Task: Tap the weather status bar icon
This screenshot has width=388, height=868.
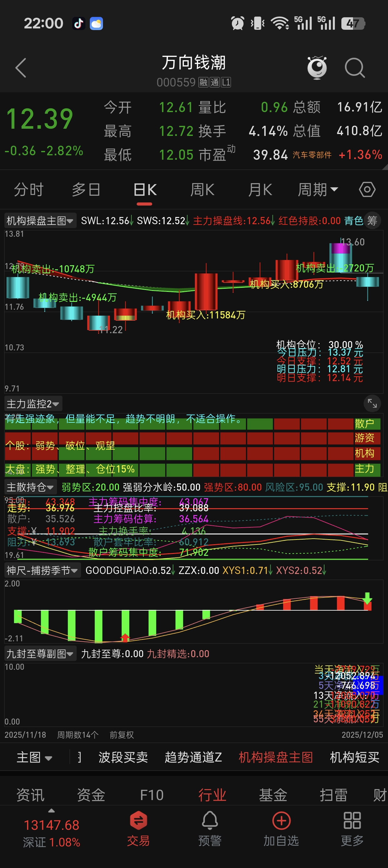Action: (96, 23)
